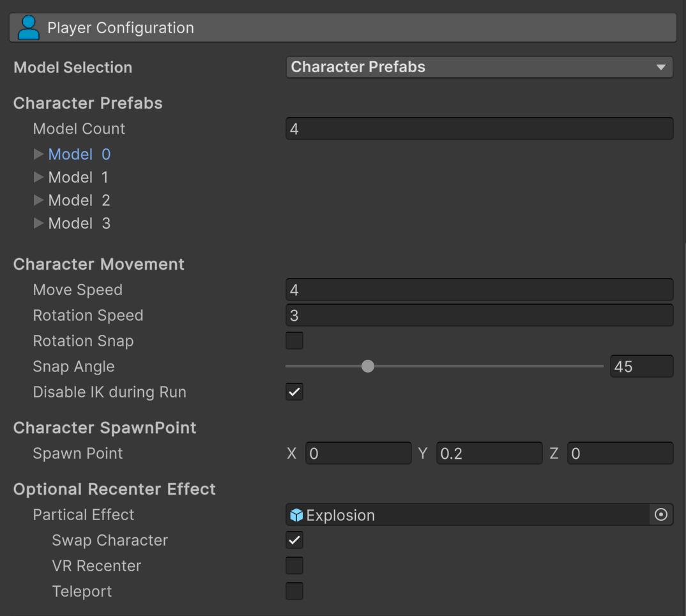Viewport: 686px width, 616px height.
Task: Click the Player Configuration header bar
Action: 343,28
